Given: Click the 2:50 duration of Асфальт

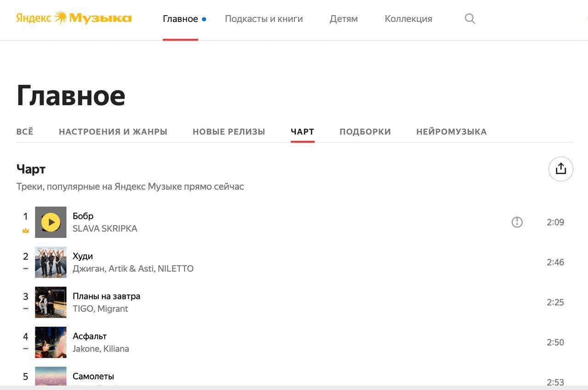Looking at the screenshot, I should click(x=555, y=342).
